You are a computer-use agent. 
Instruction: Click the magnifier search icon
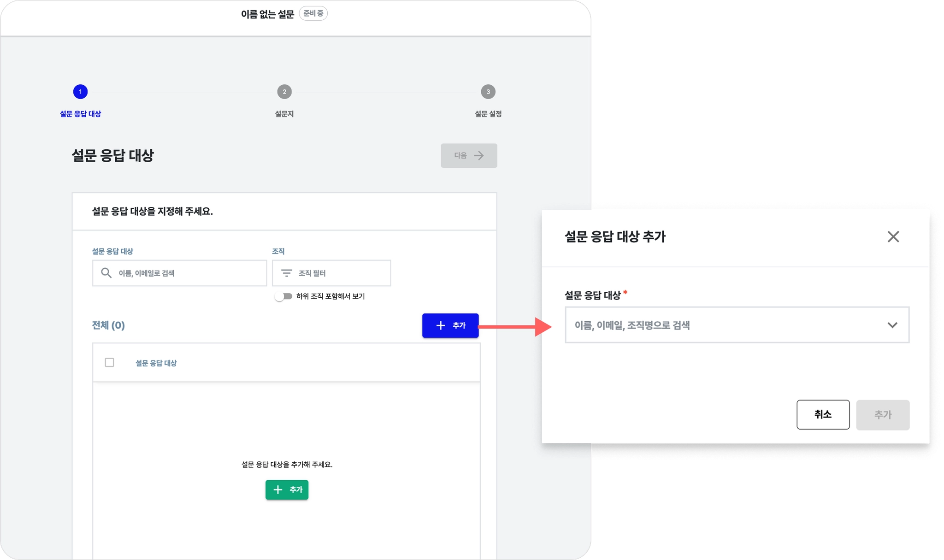click(x=106, y=273)
